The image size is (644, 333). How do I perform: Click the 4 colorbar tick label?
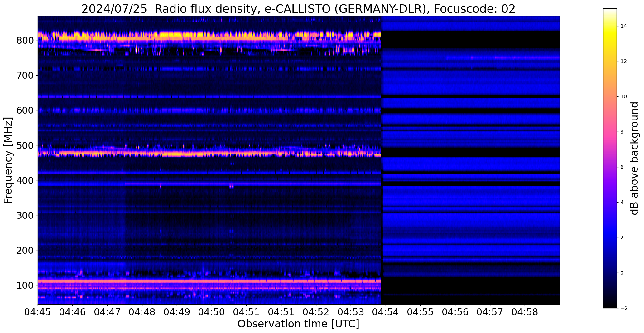[622, 203]
